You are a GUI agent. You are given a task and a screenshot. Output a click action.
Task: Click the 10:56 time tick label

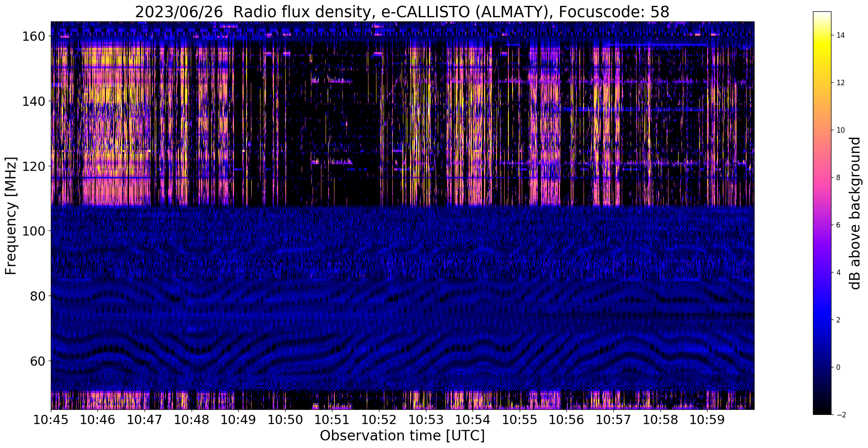pyautogui.click(x=566, y=419)
